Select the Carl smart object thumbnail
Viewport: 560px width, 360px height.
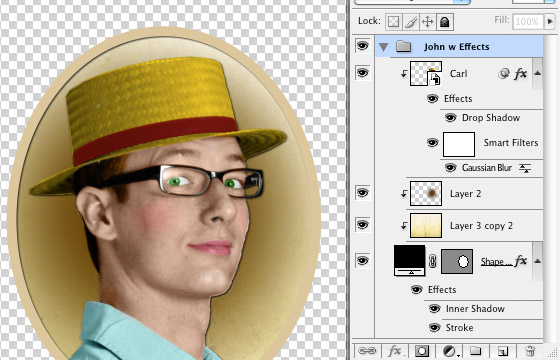coord(426,73)
